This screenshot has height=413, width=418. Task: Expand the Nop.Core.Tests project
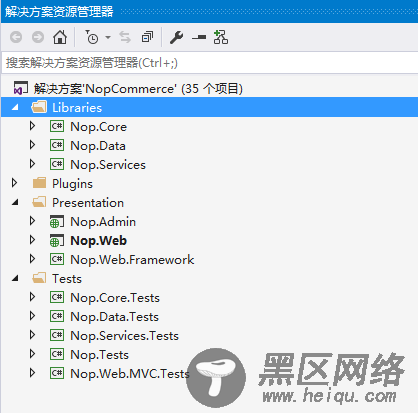click(32, 297)
